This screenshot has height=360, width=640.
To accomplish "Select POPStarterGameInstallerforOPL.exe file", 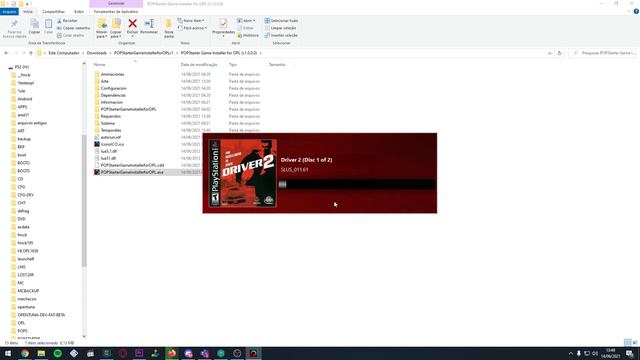I will click(x=132, y=172).
